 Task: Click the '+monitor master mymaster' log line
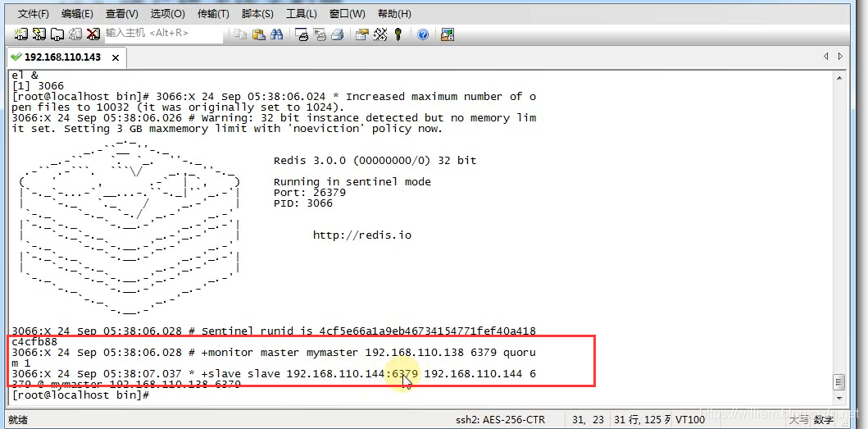pos(274,353)
